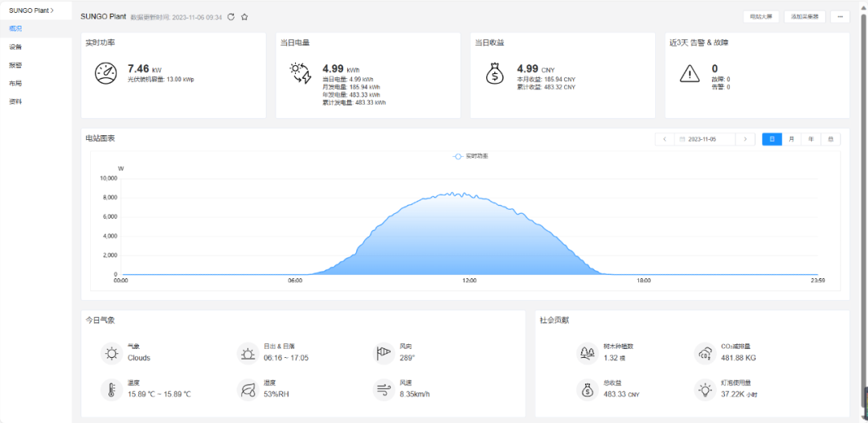Select the 月 month chart range

coord(791,139)
